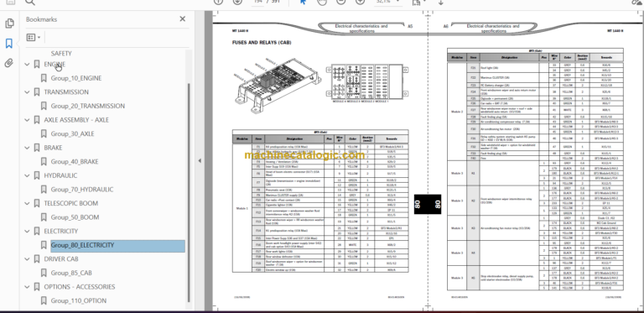Select the TRANSMISSION bookmark
The image size is (644, 313).
point(66,92)
